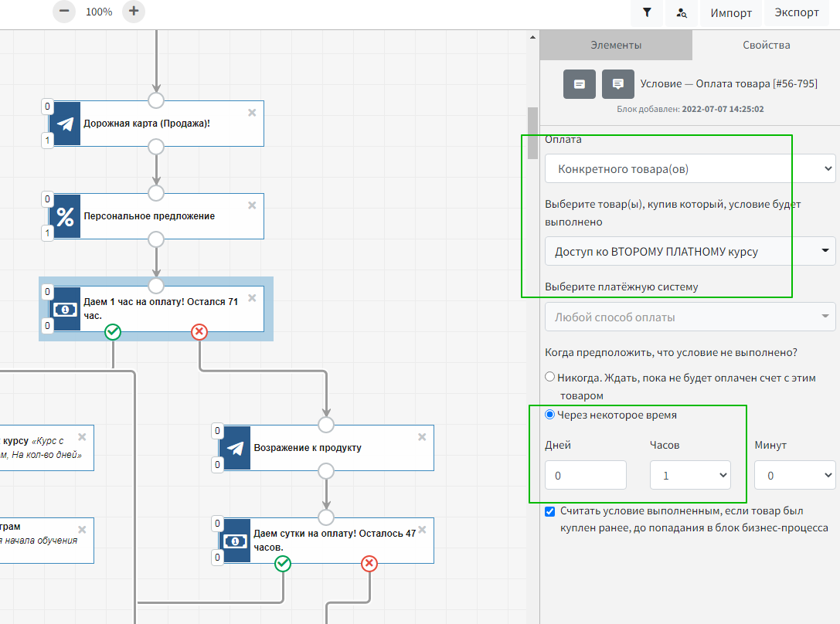This screenshot has width=840, height=624.
Task: Switch to the Свойства tab
Action: point(766,45)
